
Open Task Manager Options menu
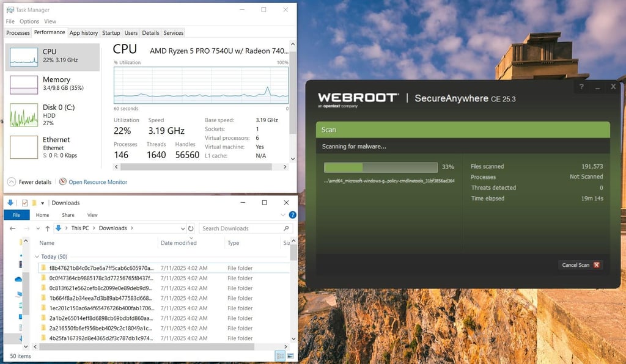pyautogui.click(x=29, y=21)
